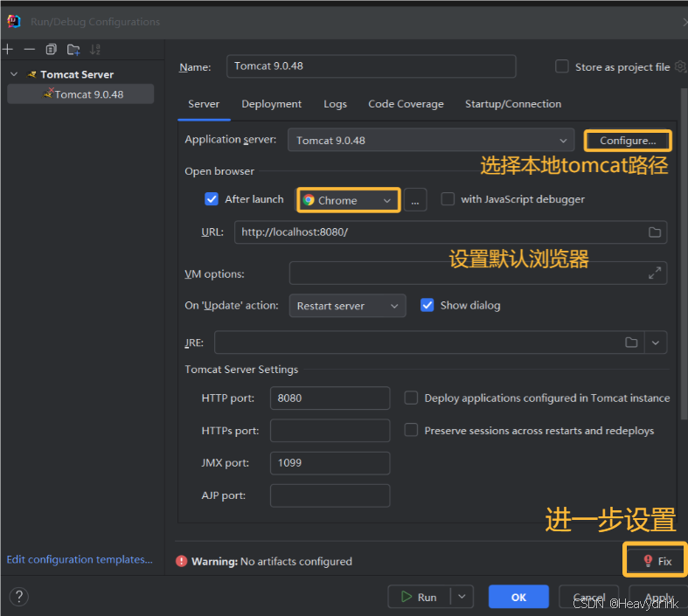Open the Chrome browser dropdown
The height and width of the screenshot is (616, 688).
349,200
